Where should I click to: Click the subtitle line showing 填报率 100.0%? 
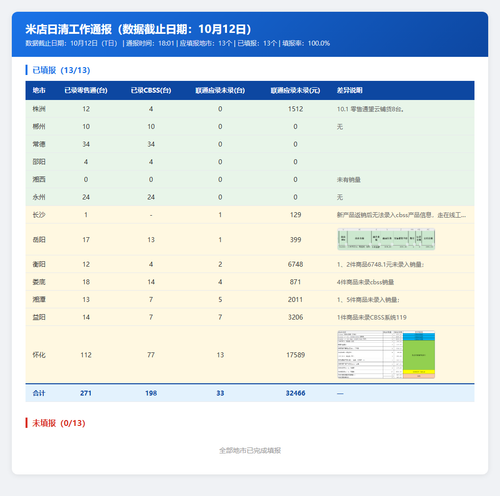tap(178, 43)
